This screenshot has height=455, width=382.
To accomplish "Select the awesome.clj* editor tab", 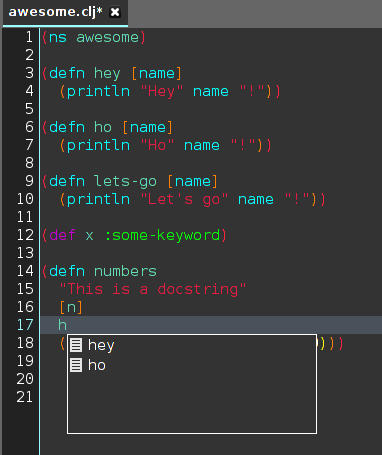I will 65,13.
